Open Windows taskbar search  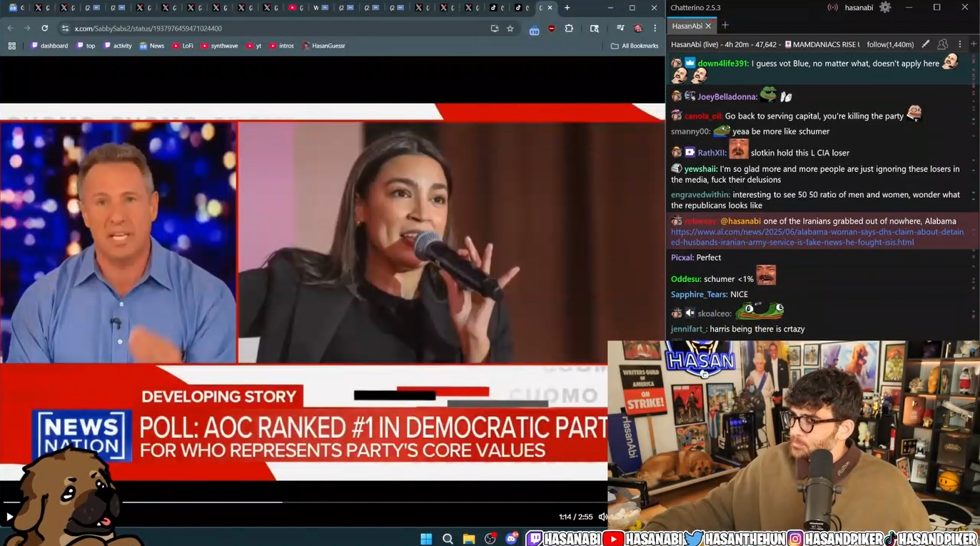(x=448, y=539)
